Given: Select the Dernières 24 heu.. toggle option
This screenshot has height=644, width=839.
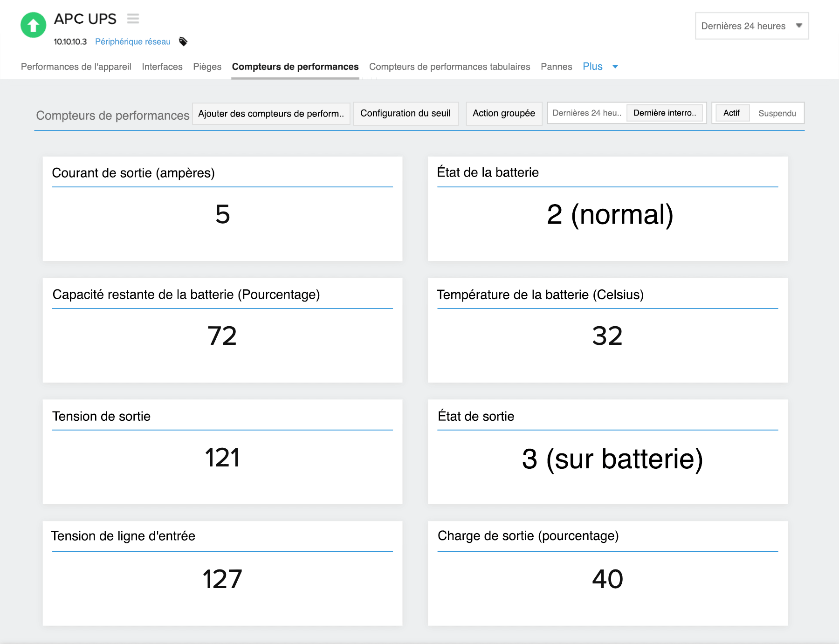Looking at the screenshot, I should coord(586,113).
